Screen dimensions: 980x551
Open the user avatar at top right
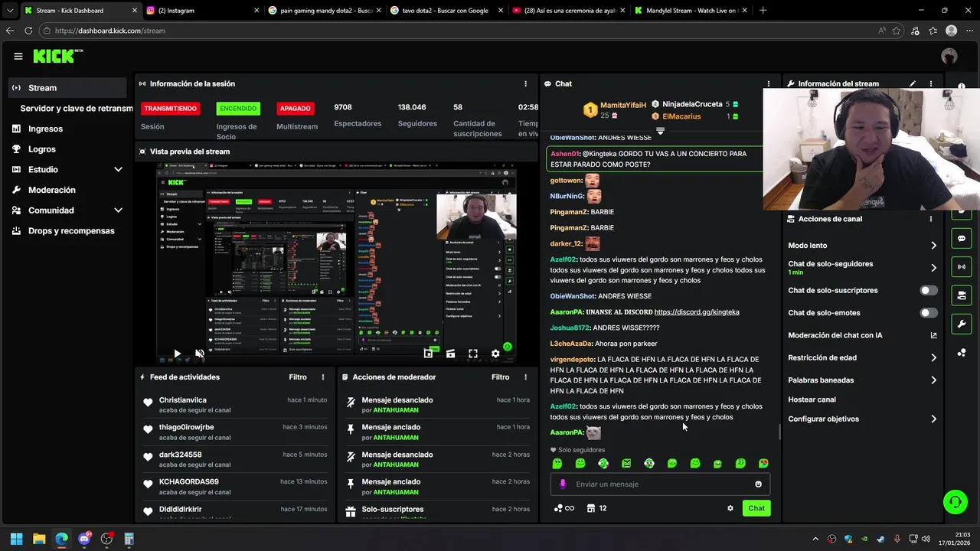click(x=949, y=56)
